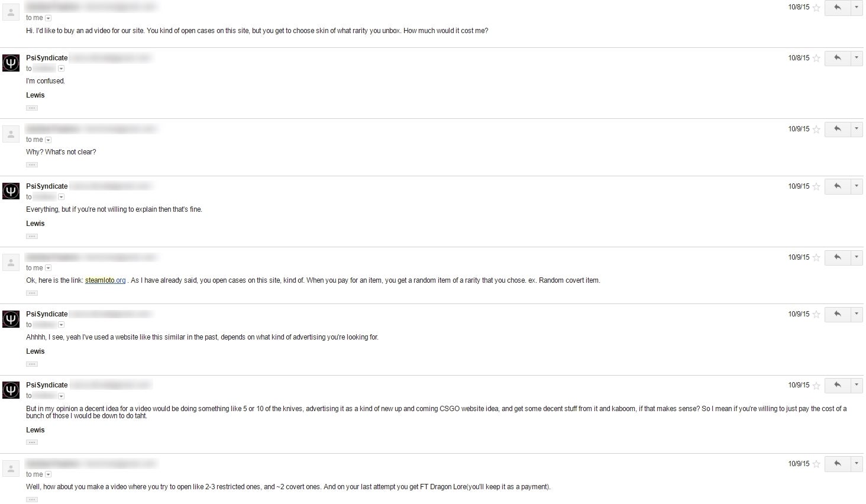Star the "Why? What's not clear?" message
Viewport: 866px width, 504px height.
click(x=816, y=129)
